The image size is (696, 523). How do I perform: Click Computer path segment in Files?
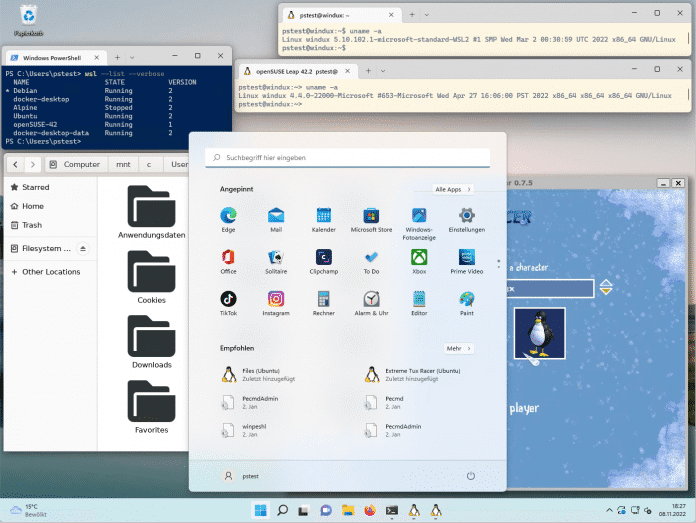[75, 164]
